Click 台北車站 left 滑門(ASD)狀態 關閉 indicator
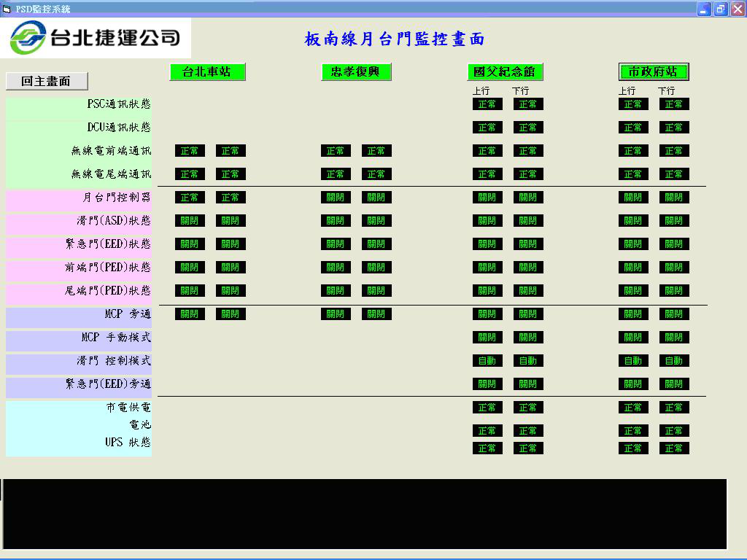Viewport: 747px width, 560px height. tap(190, 220)
